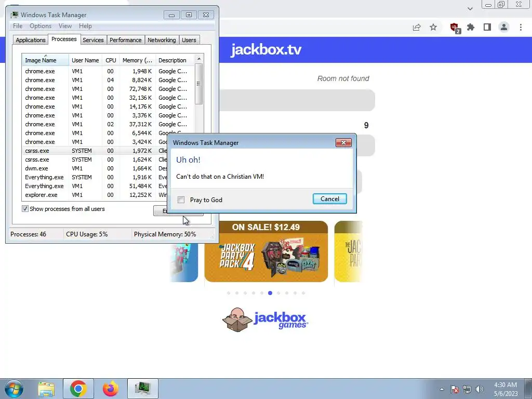
Task: Open the Jackbox Party Pack 4 sale banner
Action: [x=266, y=251]
